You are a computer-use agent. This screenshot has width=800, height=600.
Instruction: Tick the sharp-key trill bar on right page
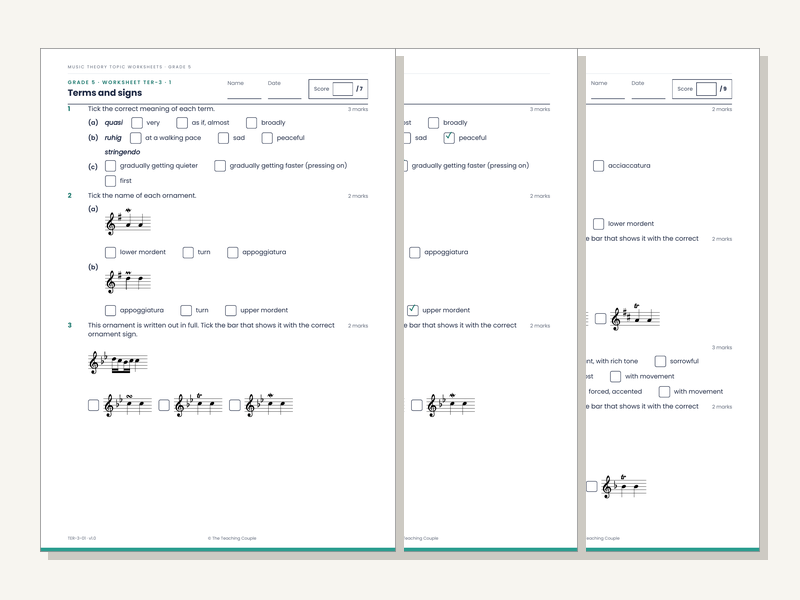pyautogui.click(x=601, y=319)
